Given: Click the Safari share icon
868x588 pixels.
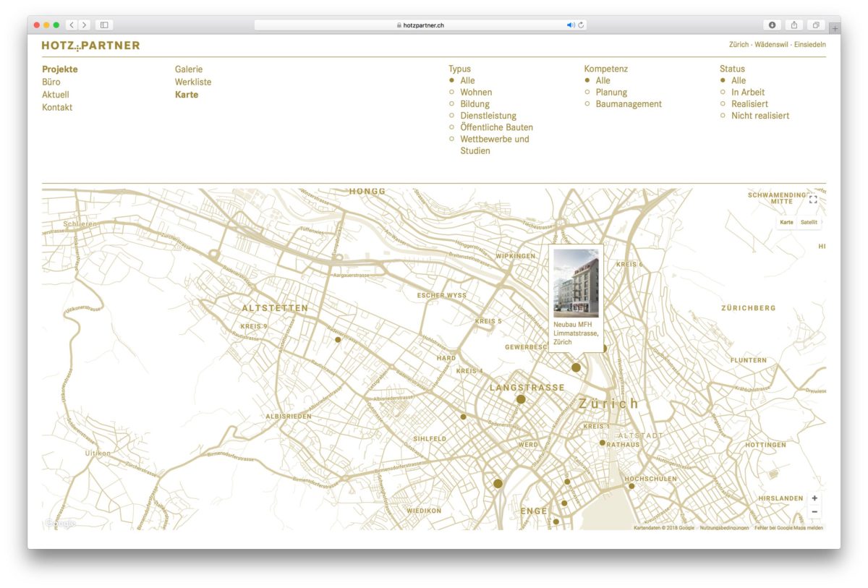Looking at the screenshot, I should pos(793,25).
